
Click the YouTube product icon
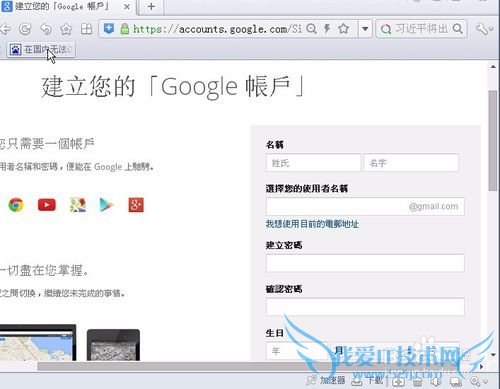click(47, 205)
